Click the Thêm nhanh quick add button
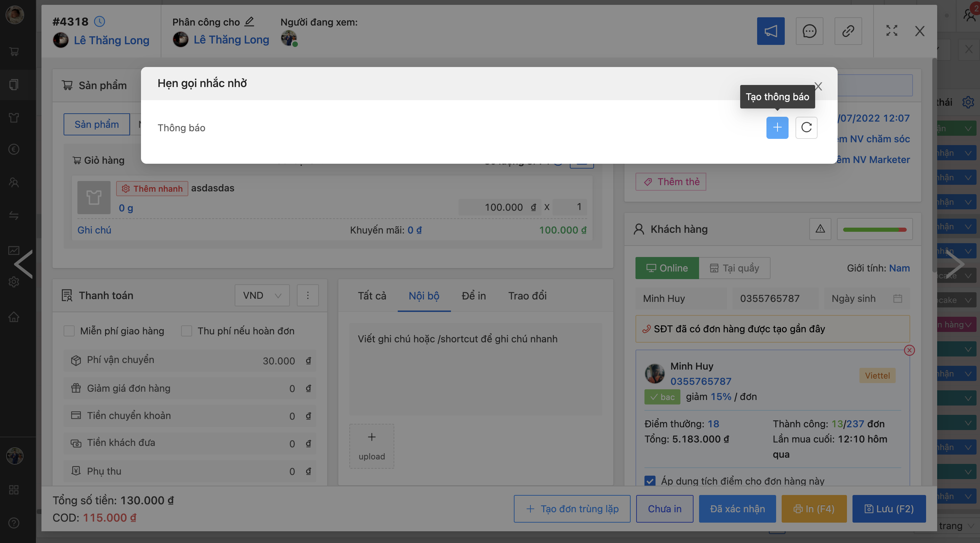The height and width of the screenshot is (543, 980). pyautogui.click(x=152, y=189)
